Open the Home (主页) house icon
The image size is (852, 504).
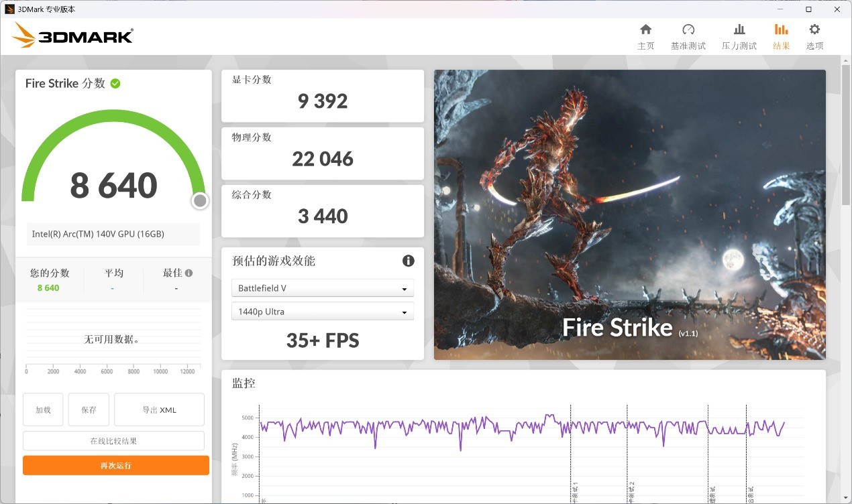(645, 29)
